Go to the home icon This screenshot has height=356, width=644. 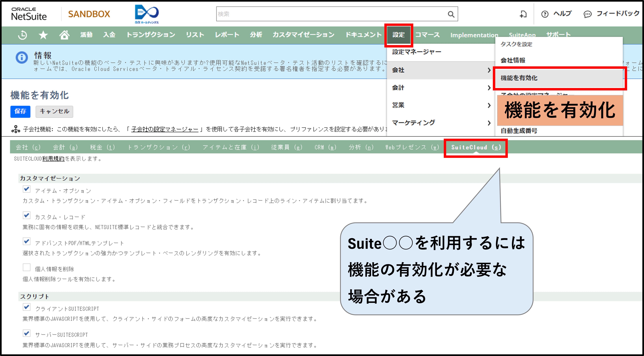tap(64, 35)
